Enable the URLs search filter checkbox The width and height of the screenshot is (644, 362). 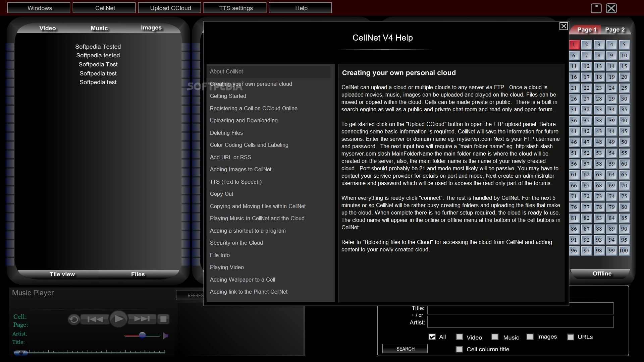click(x=571, y=337)
